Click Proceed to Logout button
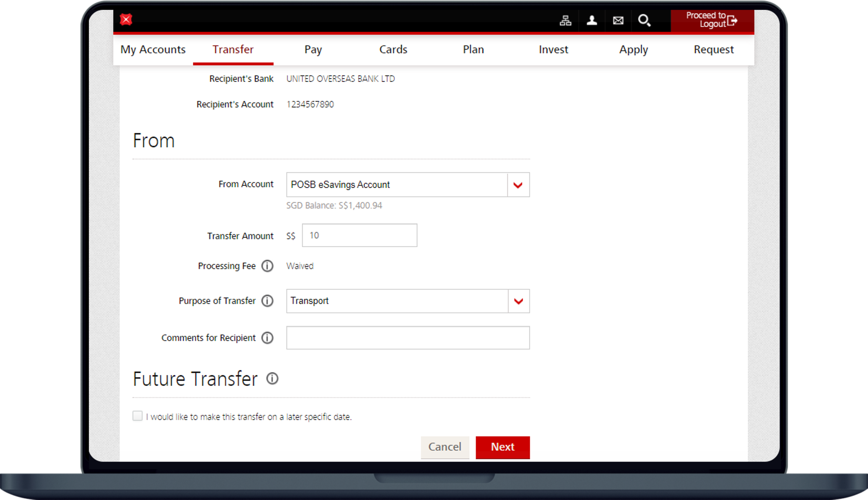 click(x=712, y=20)
